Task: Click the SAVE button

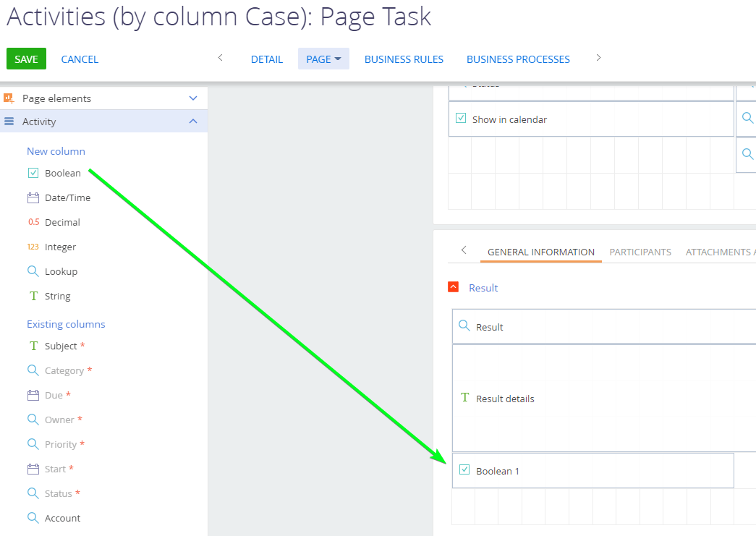Action: 26,59
